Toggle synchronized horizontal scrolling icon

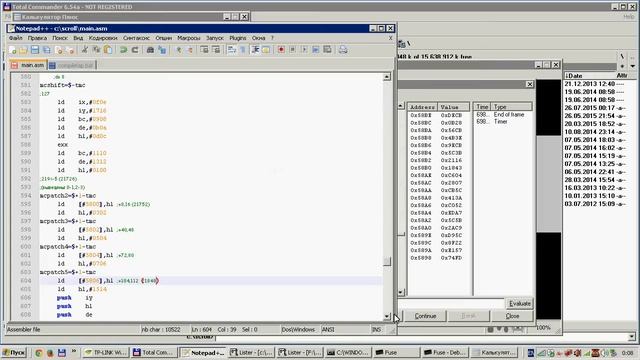click(216, 50)
